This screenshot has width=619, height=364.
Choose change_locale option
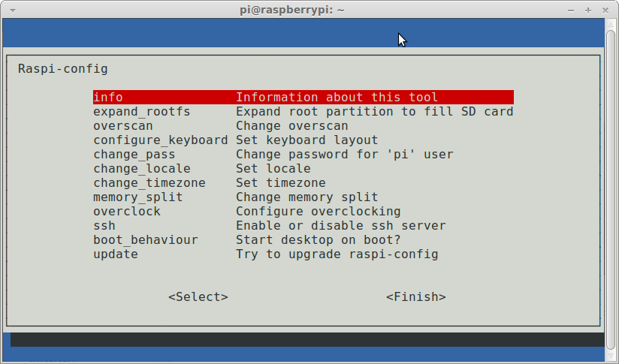point(142,168)
